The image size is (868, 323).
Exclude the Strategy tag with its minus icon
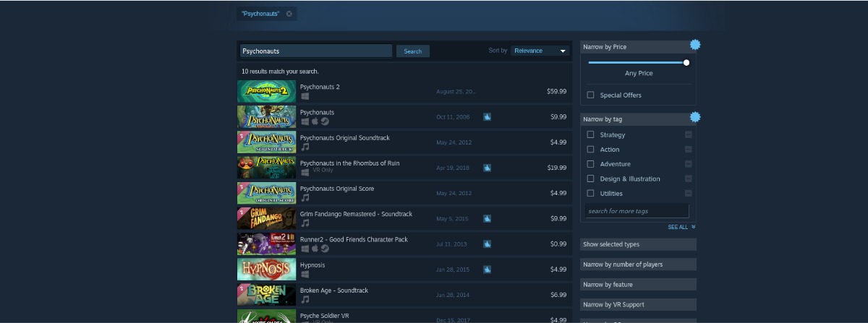[689, 135]
